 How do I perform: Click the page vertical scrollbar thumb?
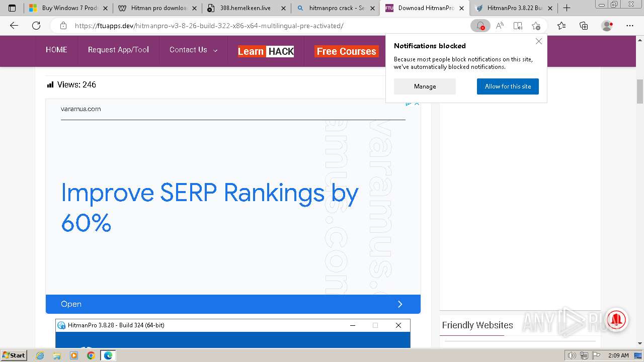(x=640, y=91)
